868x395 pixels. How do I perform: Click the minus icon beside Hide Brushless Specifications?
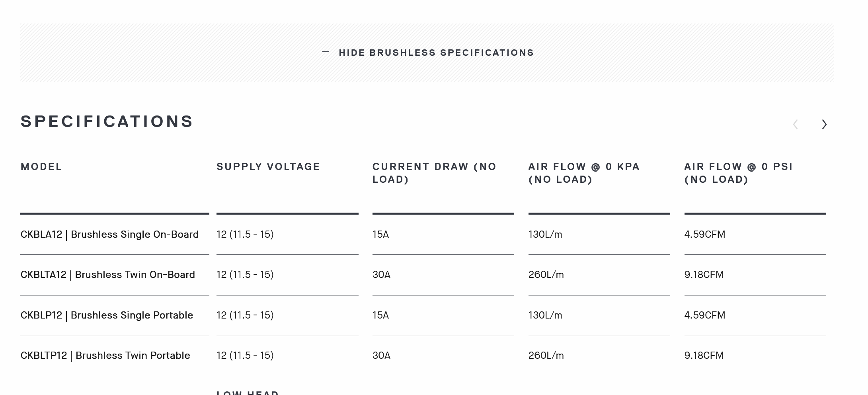tap(326, 52)
